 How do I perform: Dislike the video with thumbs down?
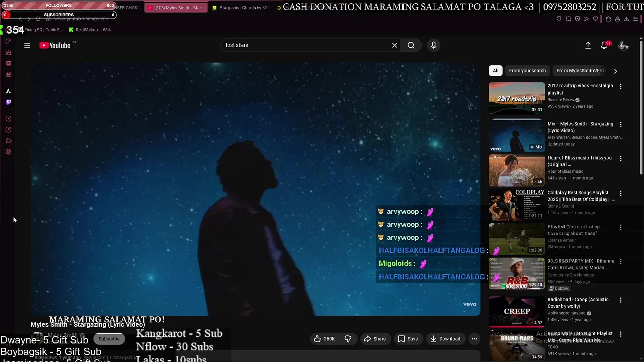tap(348, 339)
